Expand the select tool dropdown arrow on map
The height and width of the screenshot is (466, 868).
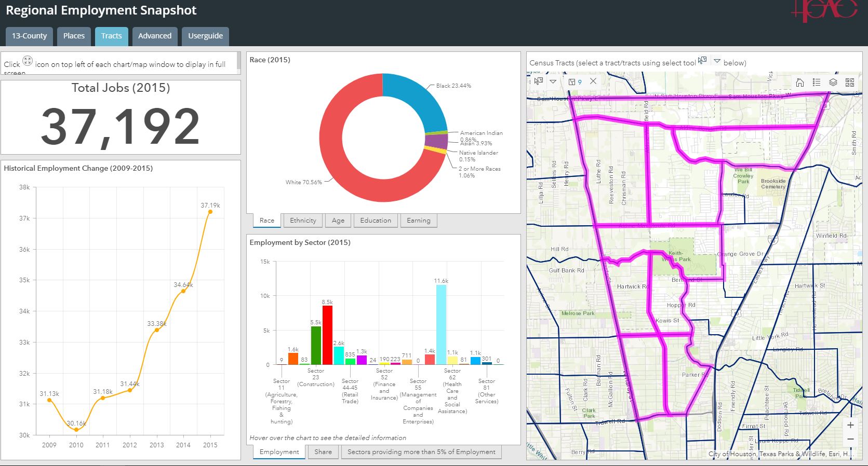click(553, 81)
